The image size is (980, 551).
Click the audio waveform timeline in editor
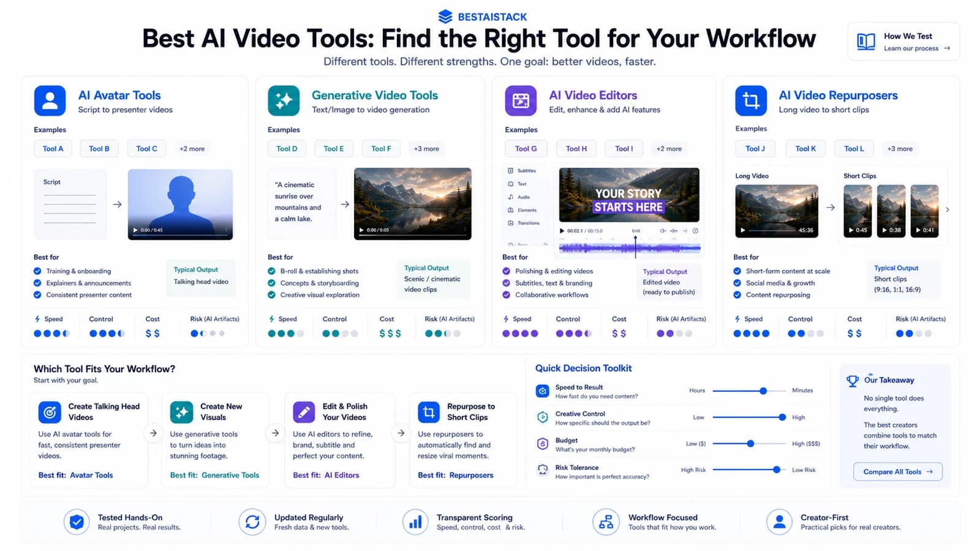pyautogui.click(x=630, y=248)
